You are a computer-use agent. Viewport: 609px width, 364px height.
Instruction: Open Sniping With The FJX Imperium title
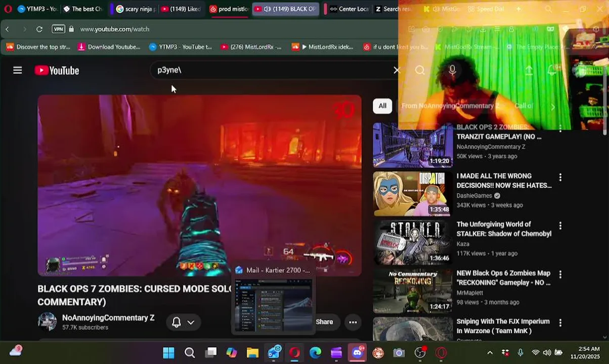pyautogui.click(x=503, y=326)
